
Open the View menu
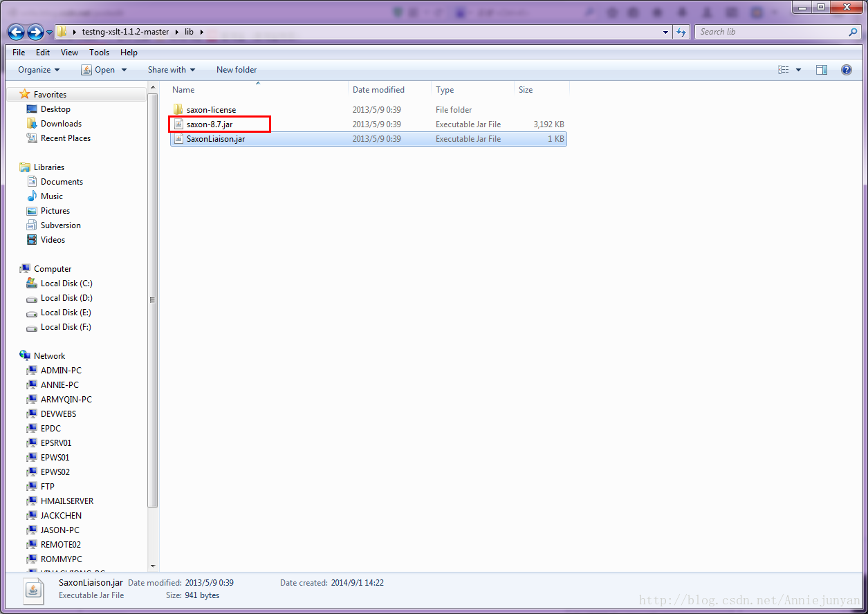(x=69, y=53)
